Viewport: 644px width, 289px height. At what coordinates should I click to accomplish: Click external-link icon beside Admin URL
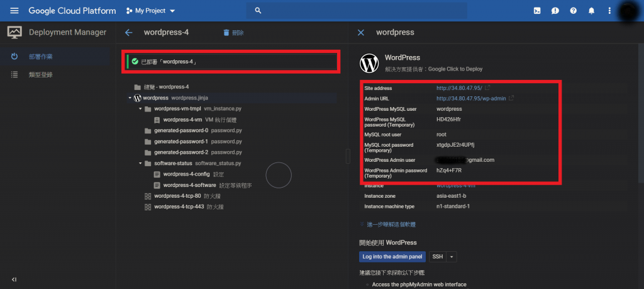(x=511, y=99)
